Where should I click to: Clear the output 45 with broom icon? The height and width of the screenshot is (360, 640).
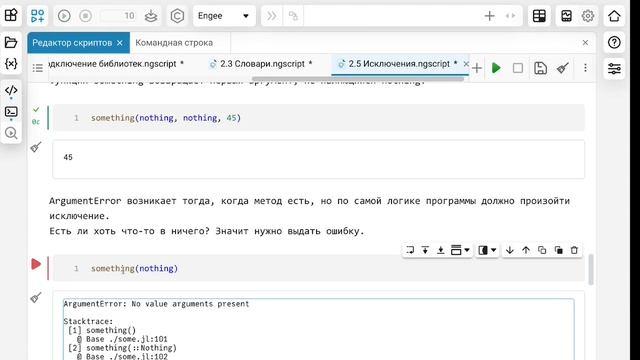[36, 147]
